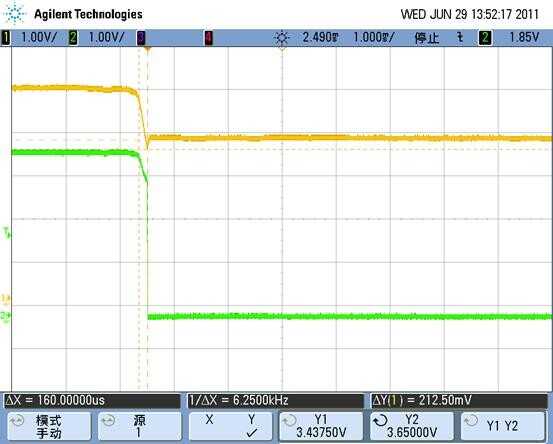Click the trigger edge slope symbol
The image size is (553, 444).
click(x=460, y=37)
